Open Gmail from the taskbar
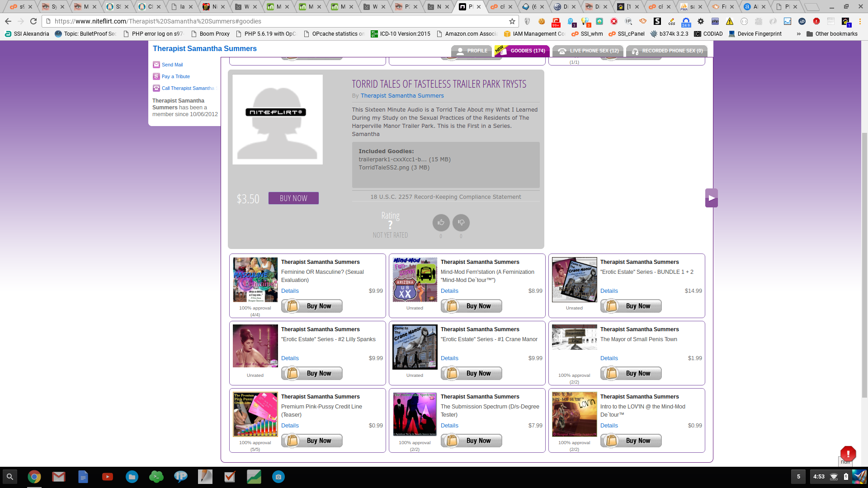 59,477
